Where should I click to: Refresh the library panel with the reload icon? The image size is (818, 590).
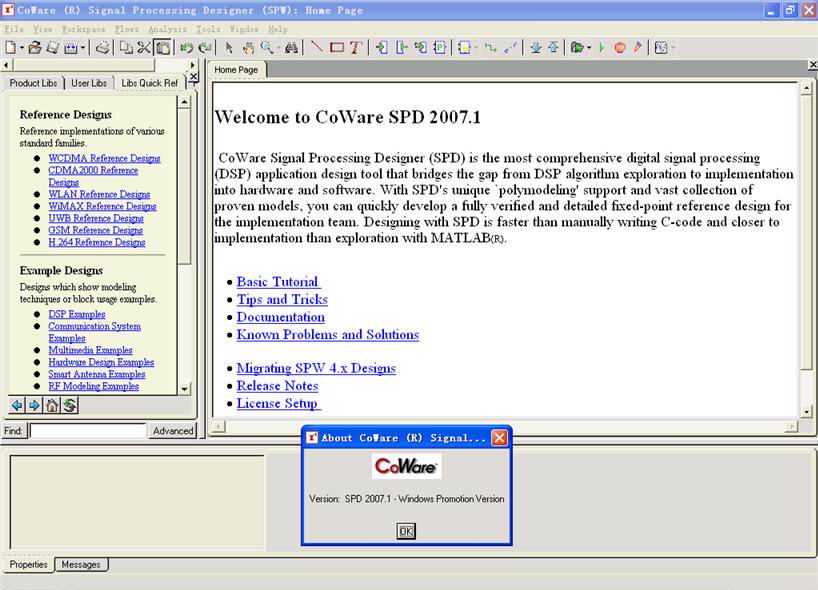(70, 405)
